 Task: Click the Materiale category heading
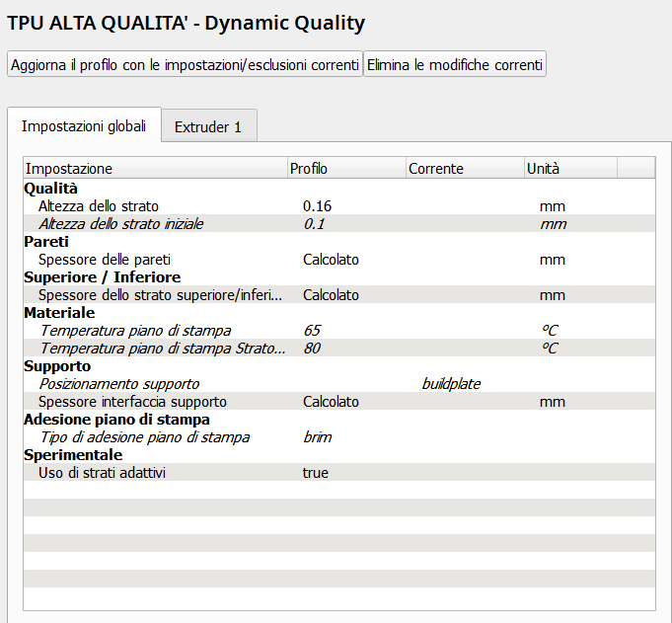point(58,313)
